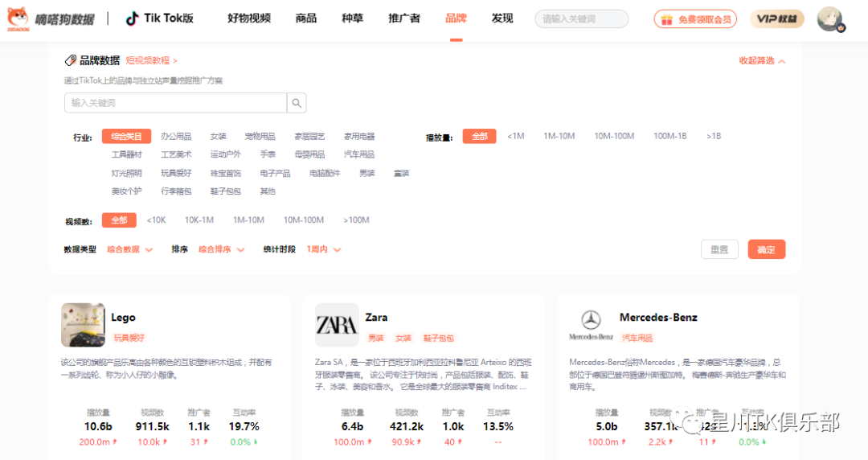Select play count filter 1M-10M
The height and width of the screenshot is (460, 868).
click(x=559, y=137)
